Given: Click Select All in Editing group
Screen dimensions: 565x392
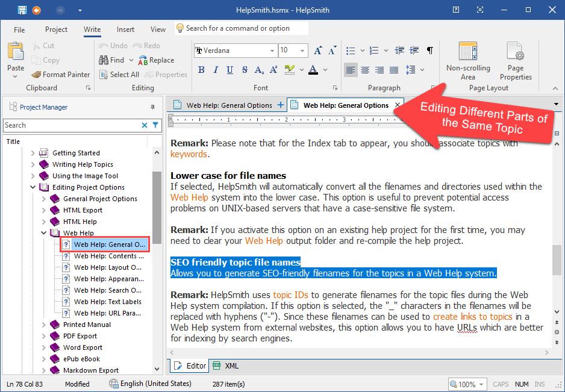Looking at the screenshot, I should coord(119,75).
